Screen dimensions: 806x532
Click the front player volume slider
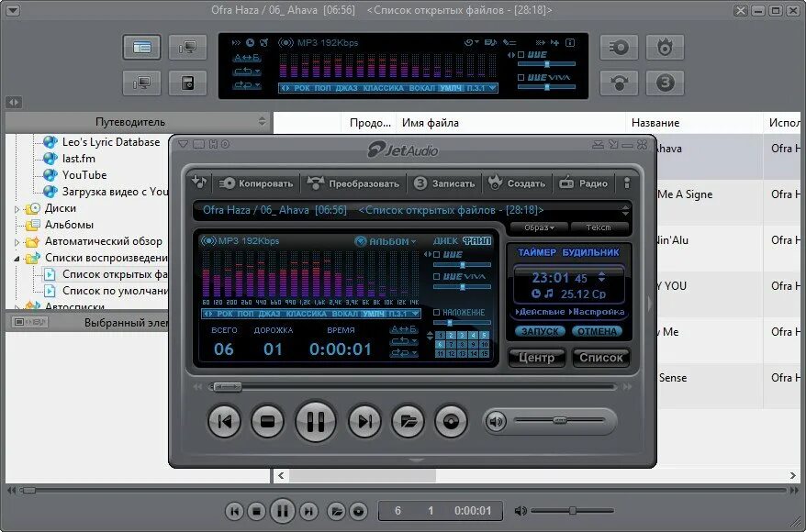pos(559,421)
